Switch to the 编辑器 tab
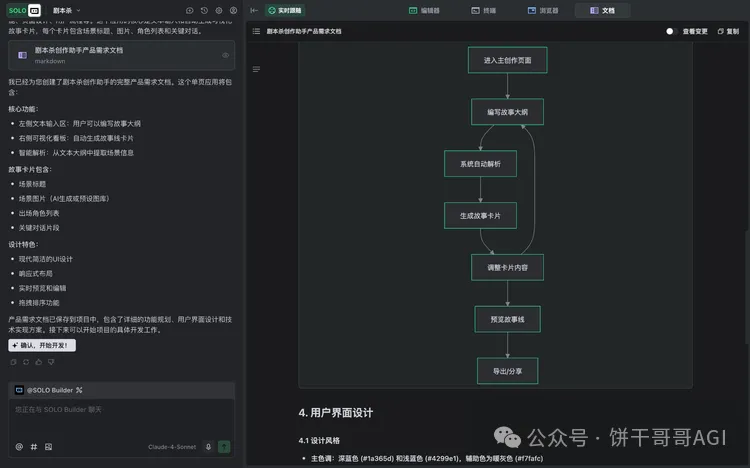This screenshot has width=750, height=468. pos(424,11)
